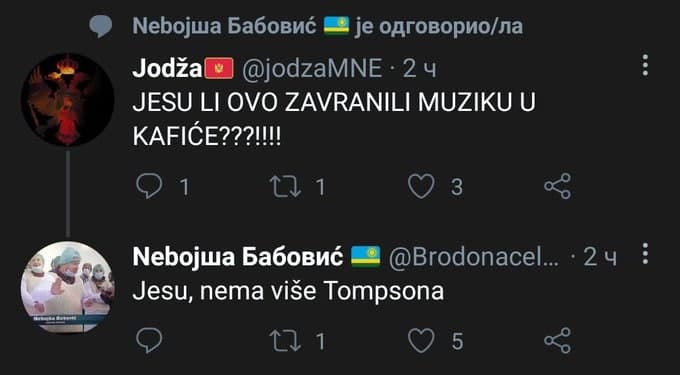Retweet the "nema više Tompsona" reply
The height and width of the screenshot is (375, 680).
pos(286,341)
